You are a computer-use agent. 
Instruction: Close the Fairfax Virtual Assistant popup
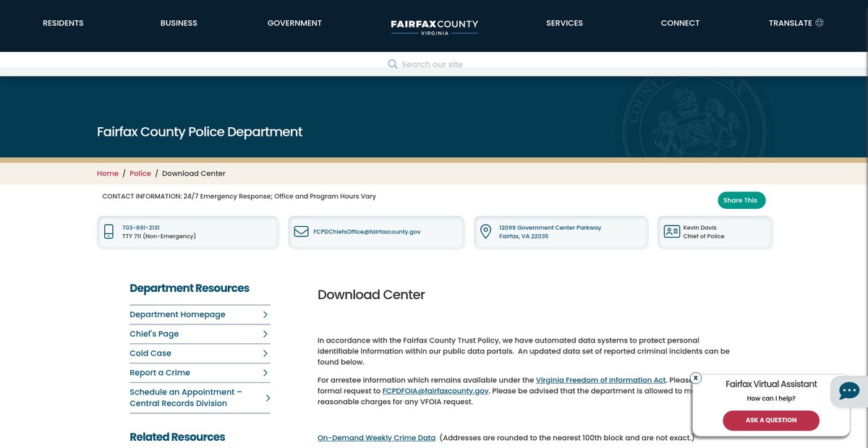pyautogui.click(x=696, y=378)
